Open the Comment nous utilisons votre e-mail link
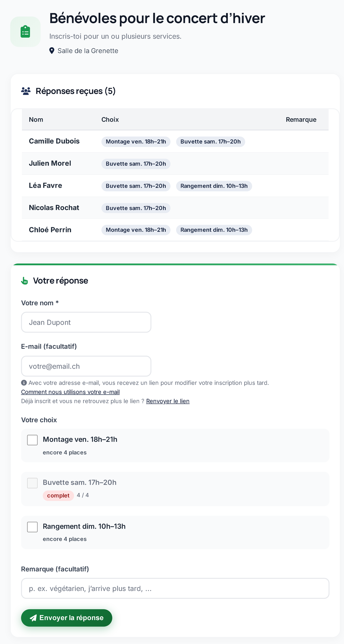The width and height of the screenshot is (344, 644). click(71, 392)
